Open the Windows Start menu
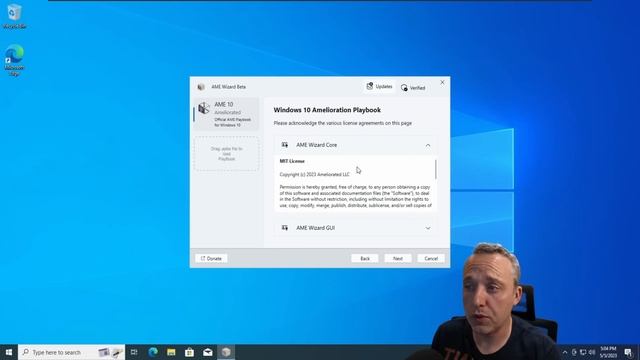Screen dimensions: 640x360 9,352
